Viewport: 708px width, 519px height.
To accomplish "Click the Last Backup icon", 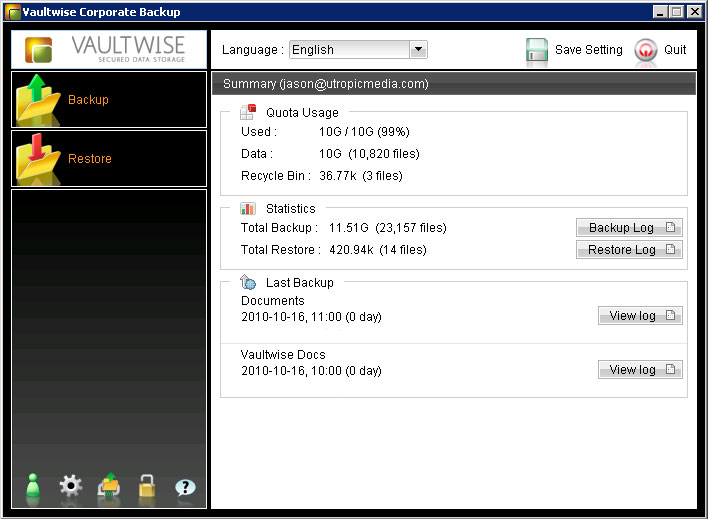I will (x=248, y=282).
